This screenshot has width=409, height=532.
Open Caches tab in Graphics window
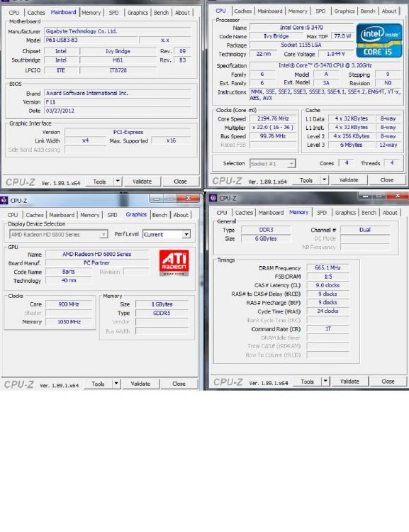(x=35, y=215)
